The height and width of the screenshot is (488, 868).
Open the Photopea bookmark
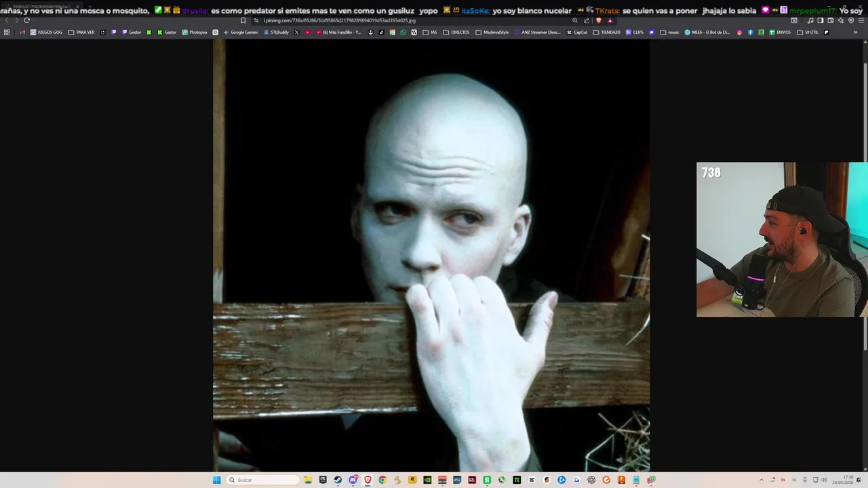tap(195, 32)
